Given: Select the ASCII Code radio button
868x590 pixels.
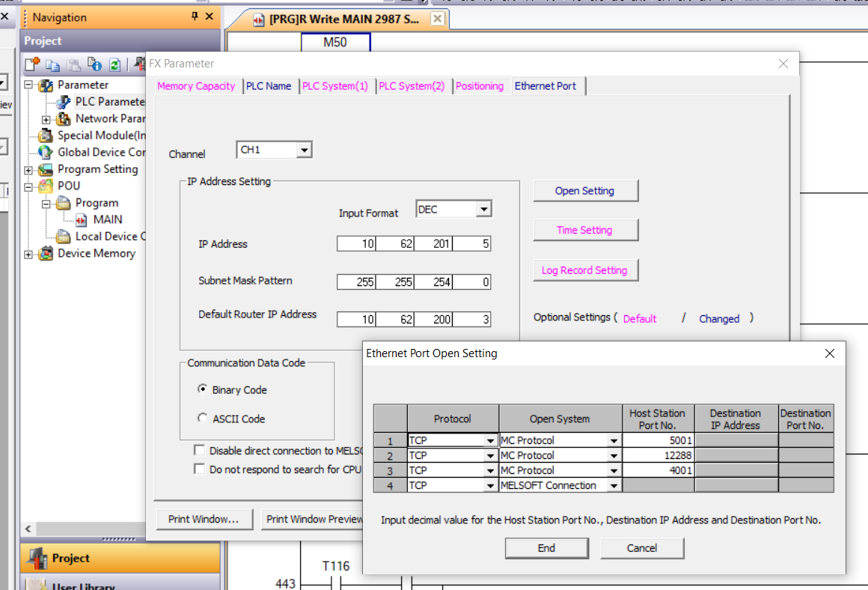Looking at the screenshot, I should click(202, 419).
